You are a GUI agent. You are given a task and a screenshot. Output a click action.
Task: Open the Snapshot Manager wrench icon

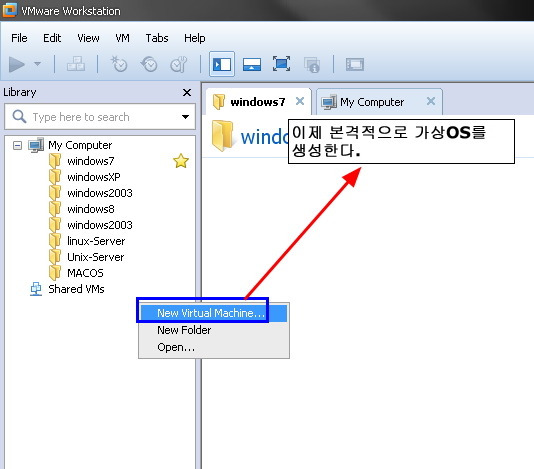(x=179, y=64)
